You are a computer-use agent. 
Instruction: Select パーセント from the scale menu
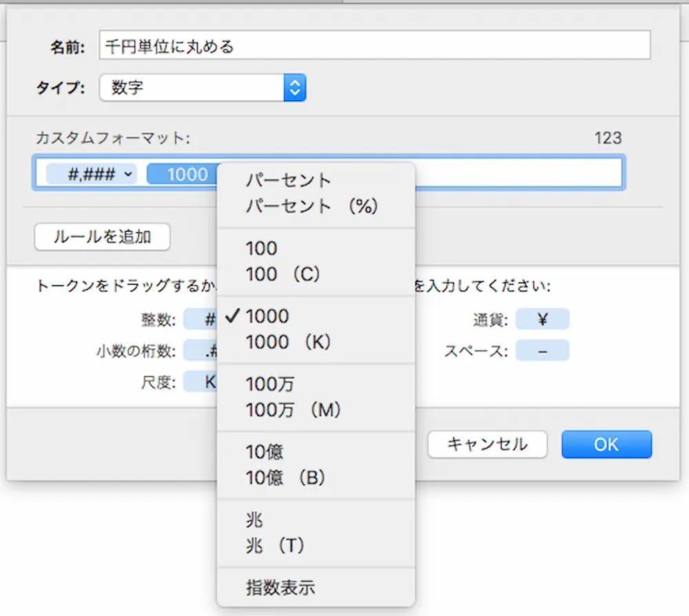click(x=289, y=181)
